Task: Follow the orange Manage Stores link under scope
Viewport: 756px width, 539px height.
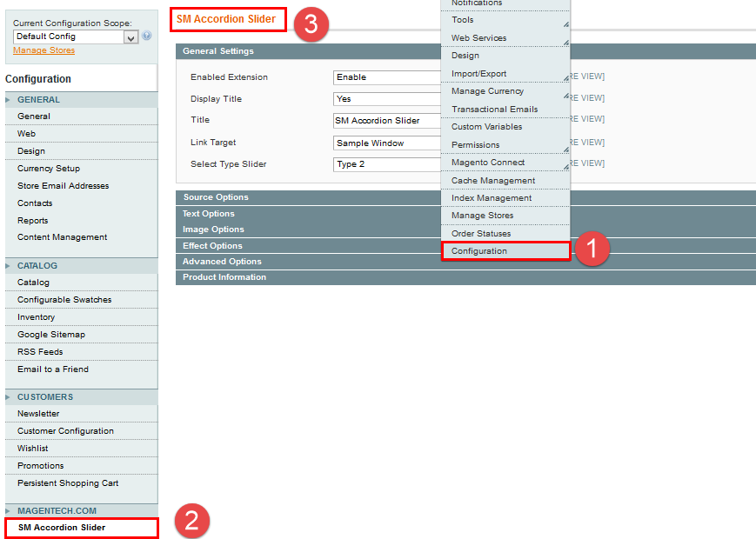Action: 43,50
